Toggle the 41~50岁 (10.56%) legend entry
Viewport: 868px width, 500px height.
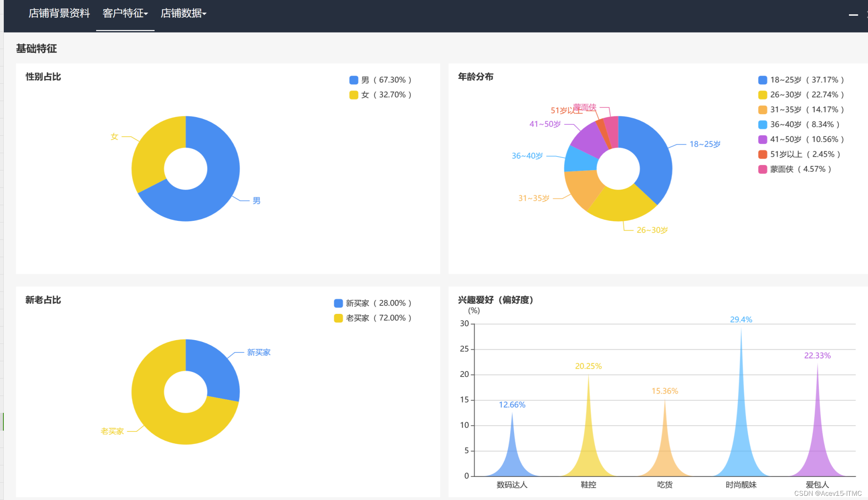pos(801,139)
